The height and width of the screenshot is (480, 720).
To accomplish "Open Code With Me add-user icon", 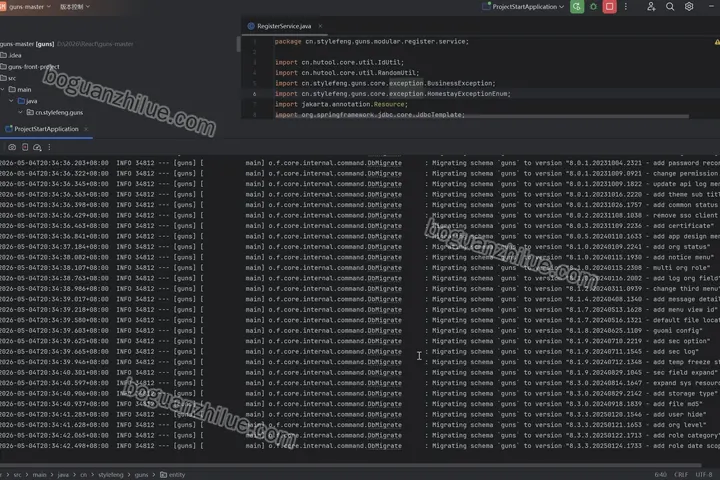I will [x=651, y=6].
